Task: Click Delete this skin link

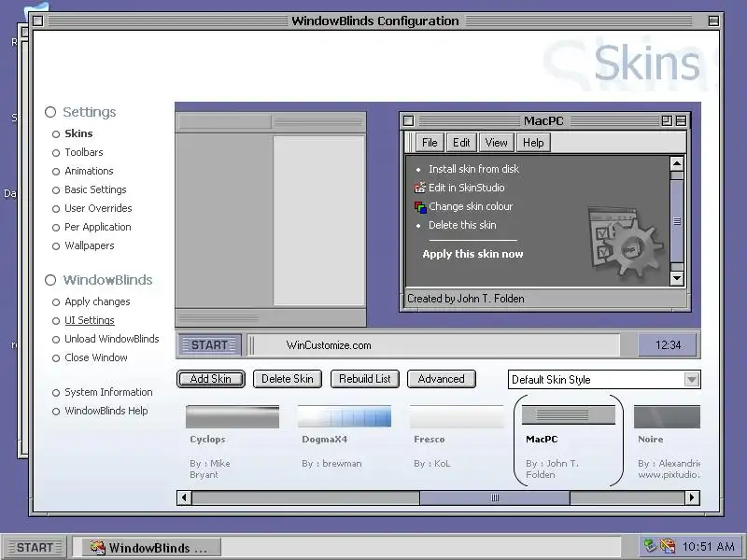Action: point(462,225)
